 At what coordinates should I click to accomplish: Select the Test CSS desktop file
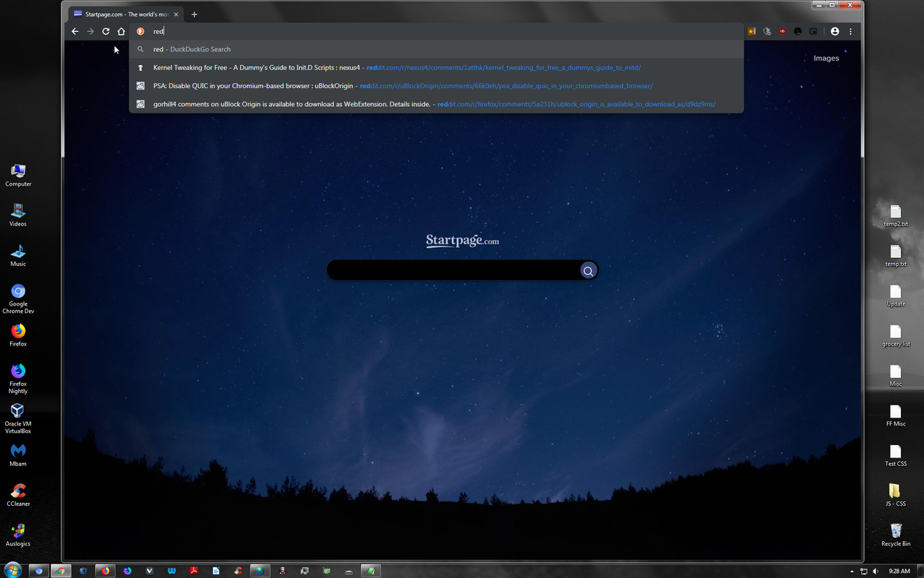[896, 456]
